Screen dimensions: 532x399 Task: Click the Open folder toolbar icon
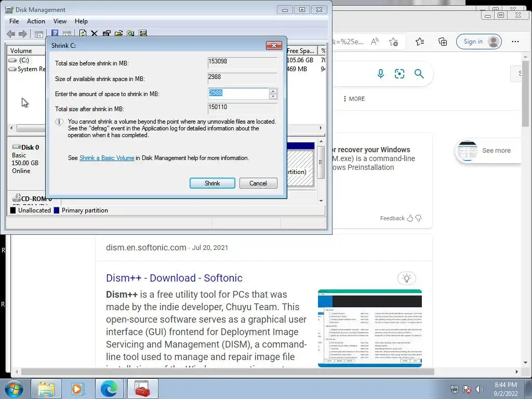point(118,33)
